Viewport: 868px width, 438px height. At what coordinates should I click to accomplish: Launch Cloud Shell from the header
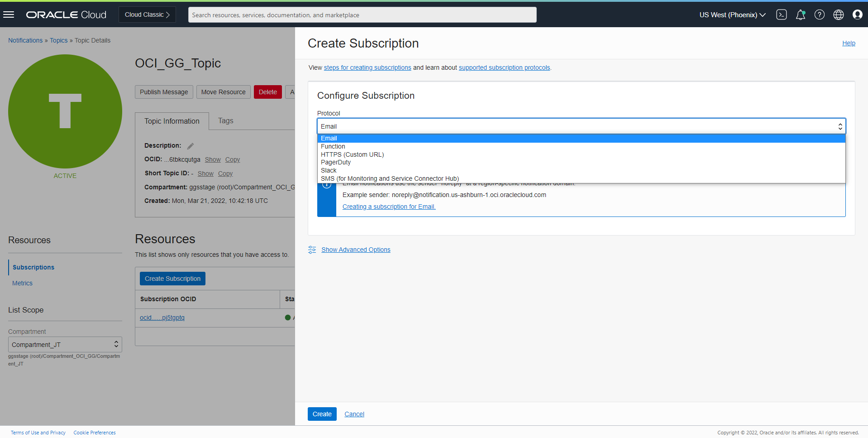tap(782, 14)
